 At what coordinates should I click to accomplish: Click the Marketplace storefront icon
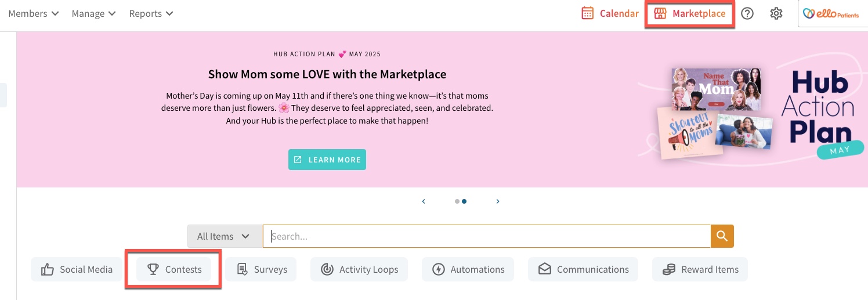coord(660,13)
